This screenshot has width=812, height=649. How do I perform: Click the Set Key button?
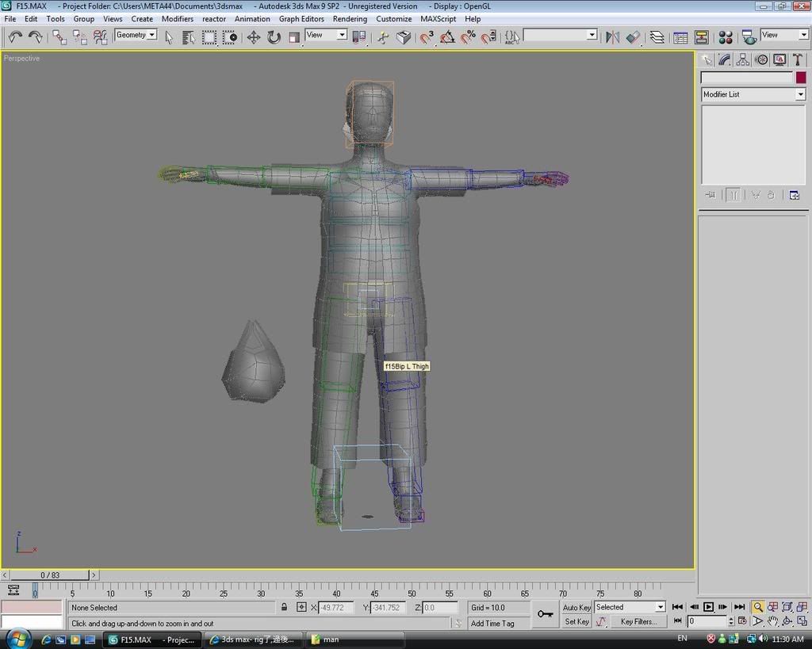click(576, 622)
